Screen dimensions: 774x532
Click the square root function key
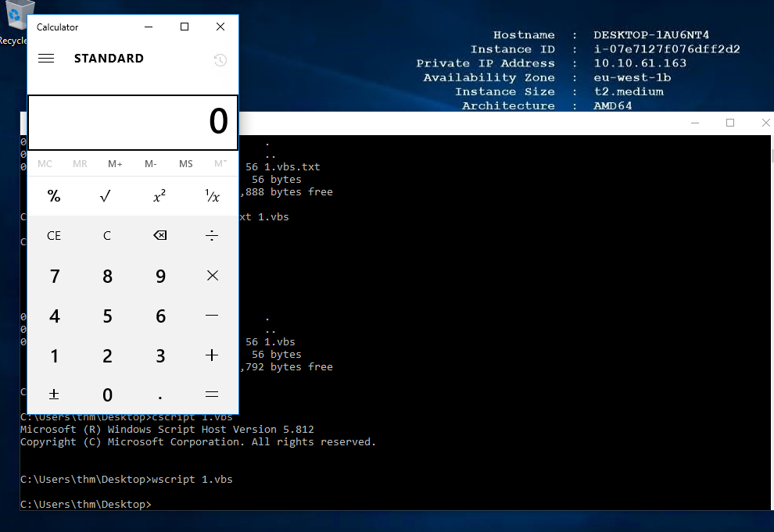pyautogui.click(x=107, y=197)
